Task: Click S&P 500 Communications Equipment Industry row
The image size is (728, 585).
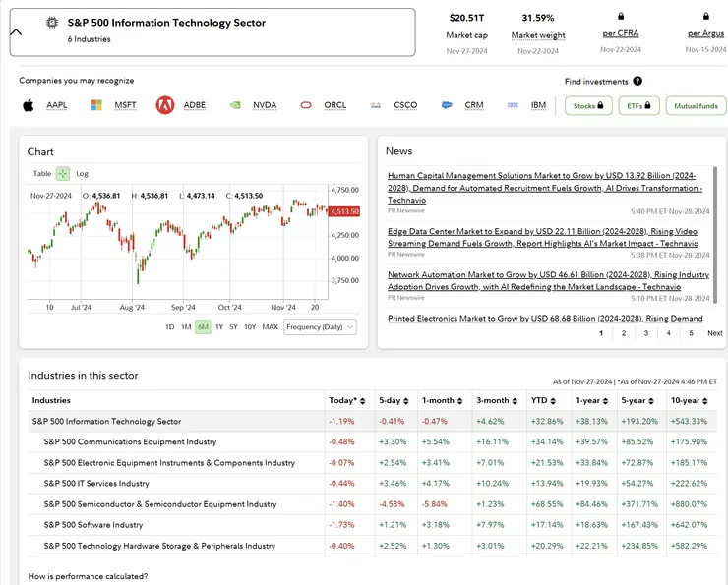Action: [x=372, y=441]
